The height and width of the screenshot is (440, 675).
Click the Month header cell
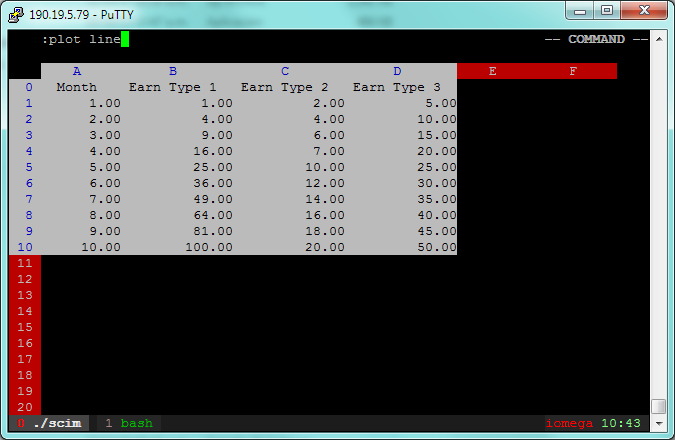tap(77, 87)
